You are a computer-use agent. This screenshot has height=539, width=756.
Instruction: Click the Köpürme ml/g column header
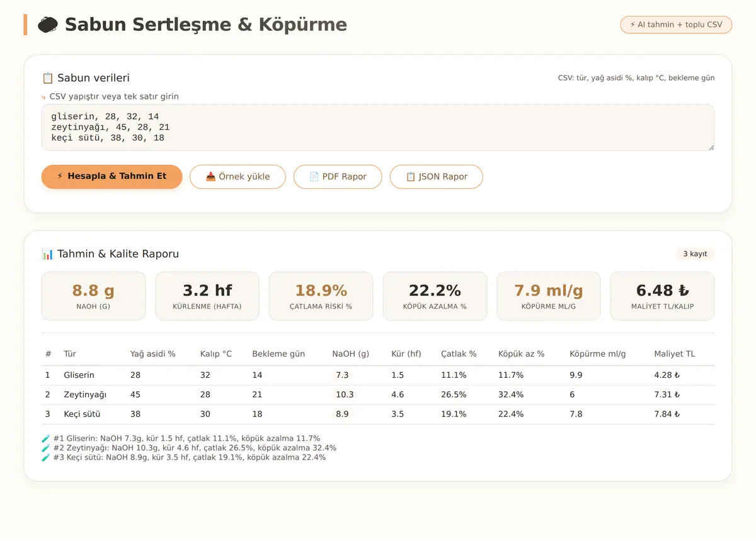(x=598, y=354)
